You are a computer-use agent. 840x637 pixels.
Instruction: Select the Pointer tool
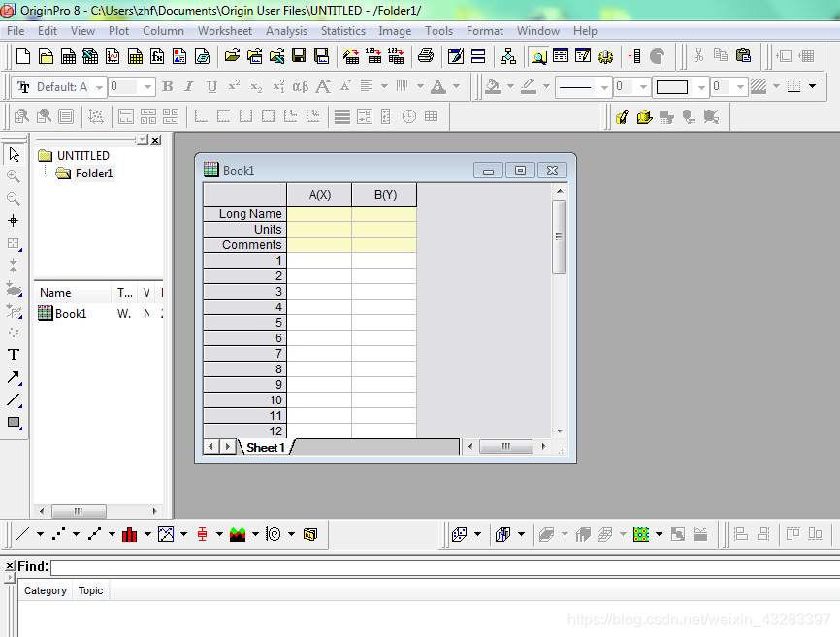[14, 155]
